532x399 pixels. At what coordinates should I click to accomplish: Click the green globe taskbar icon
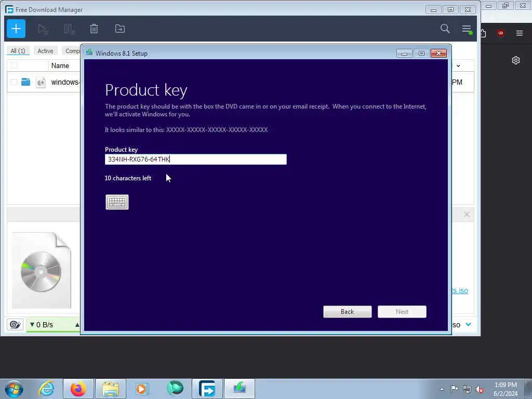(175, 388)
